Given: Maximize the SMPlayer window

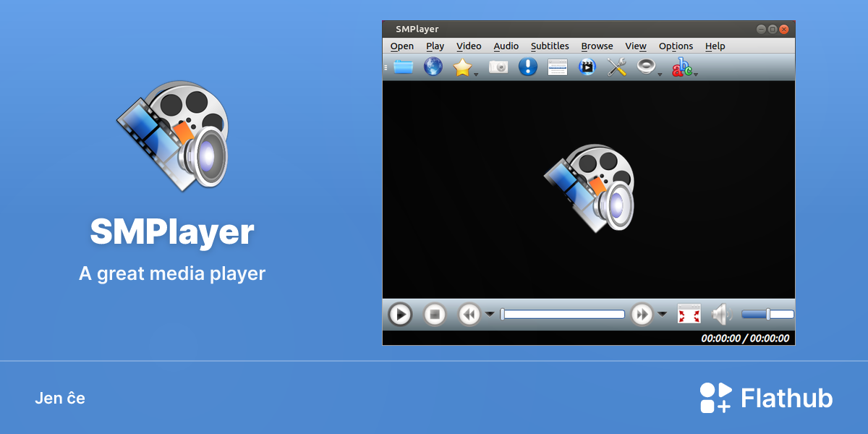Looking at the screenshot, I should [x=773, y=30].
